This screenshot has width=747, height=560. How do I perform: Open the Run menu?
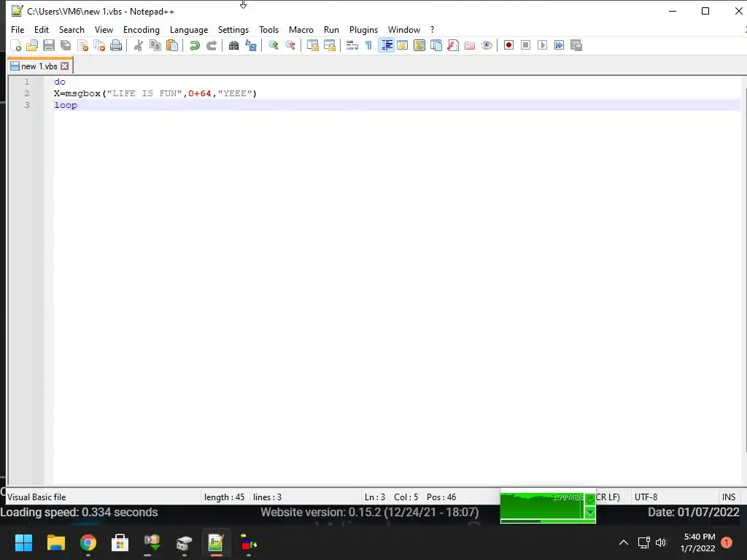pos(331,29)
